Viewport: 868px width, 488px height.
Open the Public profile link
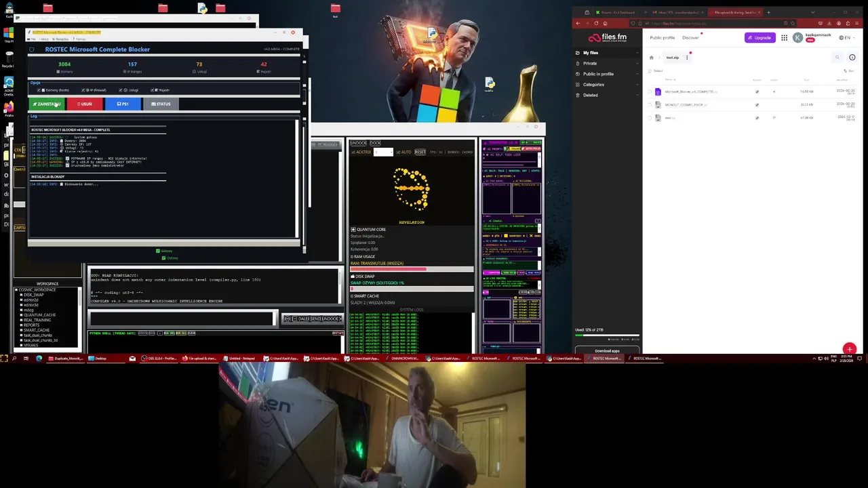[x=662, y=38]
